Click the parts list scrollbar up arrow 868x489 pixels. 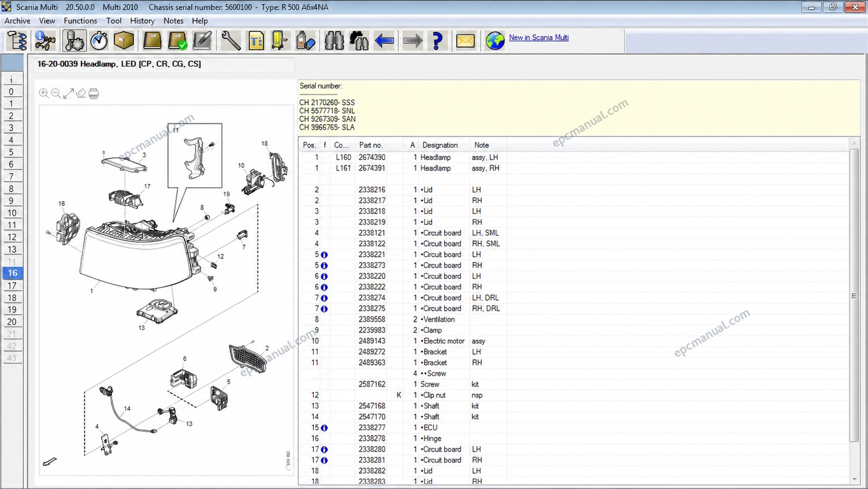[854, 144]
